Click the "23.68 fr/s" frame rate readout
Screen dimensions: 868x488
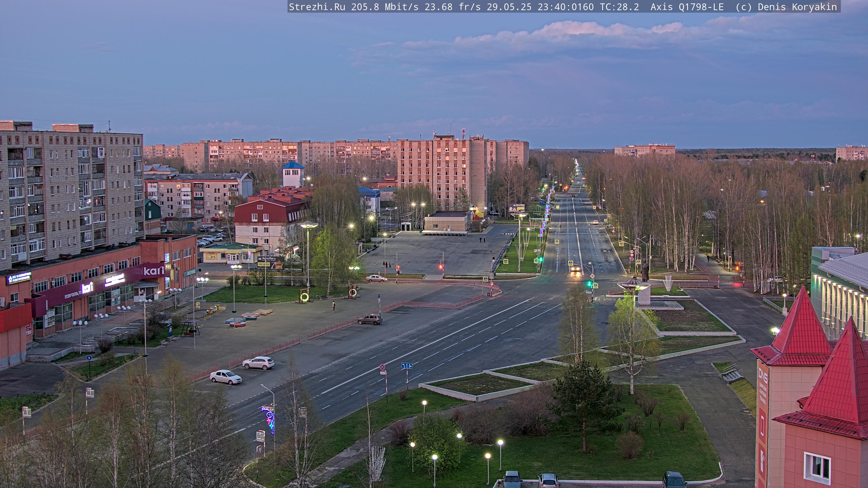453,7
